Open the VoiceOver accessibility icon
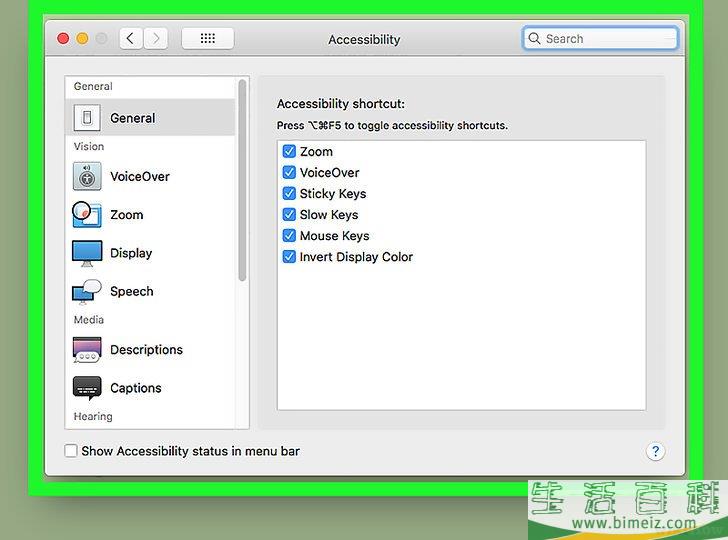728x540 pixels. (x=87, y=177)
